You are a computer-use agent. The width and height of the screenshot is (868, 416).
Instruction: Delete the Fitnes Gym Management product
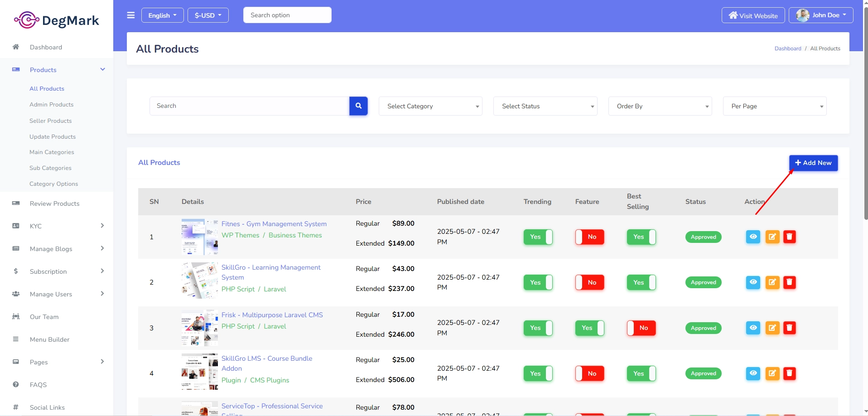pyautogui.click(x=789, y=237)
